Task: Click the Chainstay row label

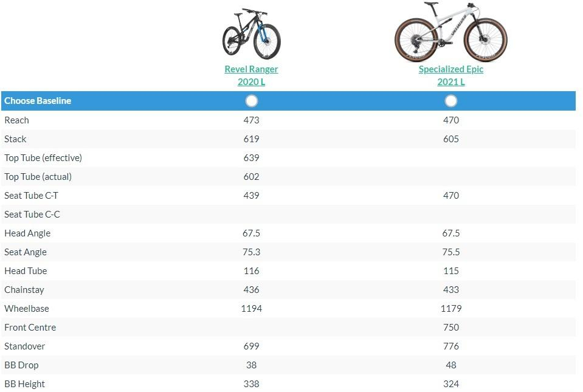Action: point(24,290)
